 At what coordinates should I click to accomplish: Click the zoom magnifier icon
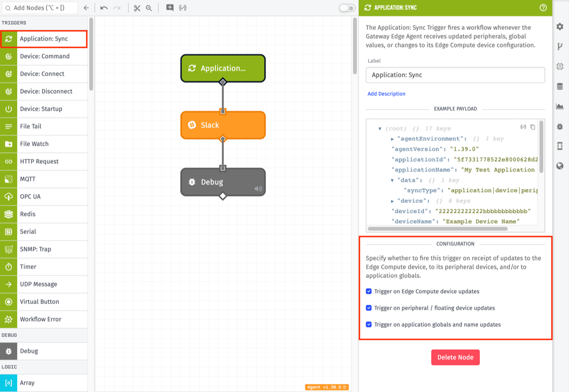pyautogui.click(x=149, y=8)
